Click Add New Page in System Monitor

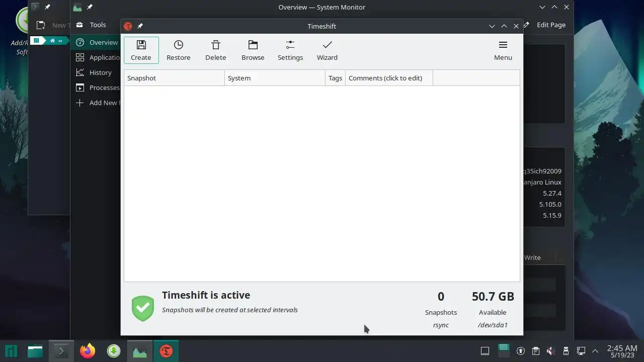96,103
